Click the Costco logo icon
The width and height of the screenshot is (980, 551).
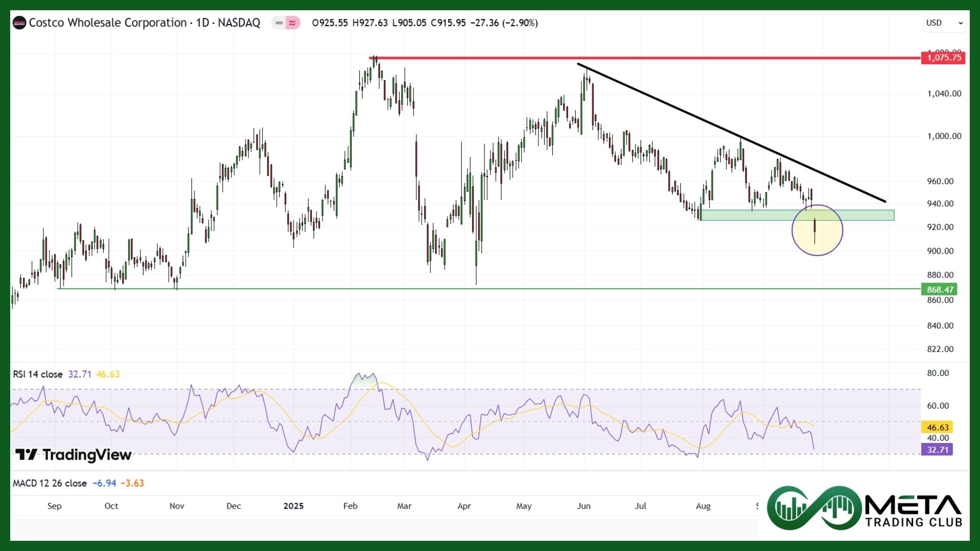tap(19, 23)
